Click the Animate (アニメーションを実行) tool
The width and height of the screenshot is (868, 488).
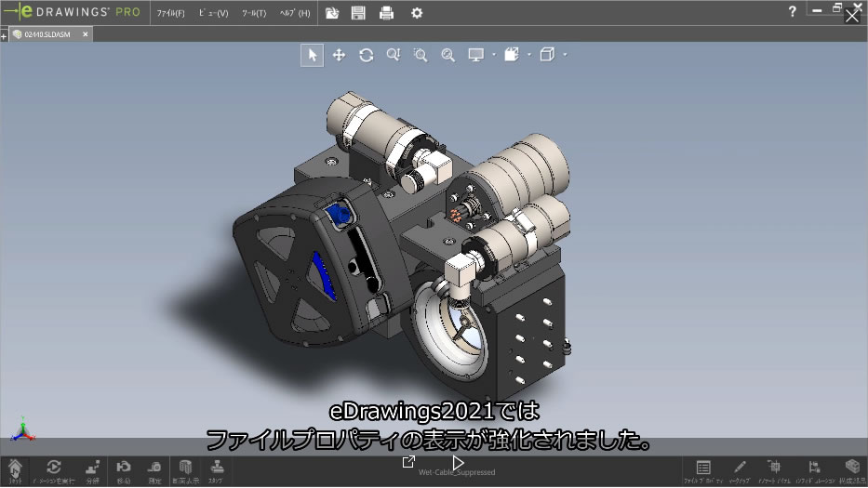53,471
